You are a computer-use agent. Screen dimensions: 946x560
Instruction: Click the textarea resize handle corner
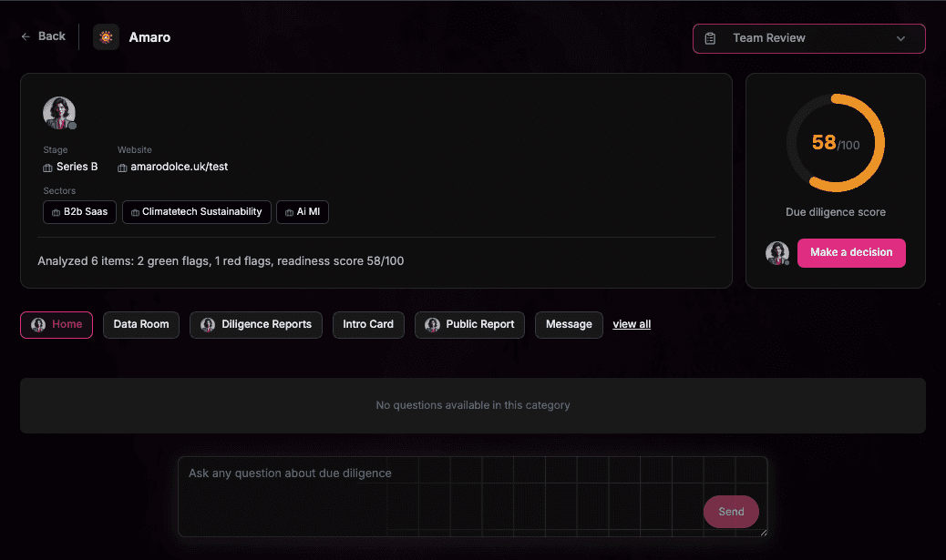(x=763, y=533)
